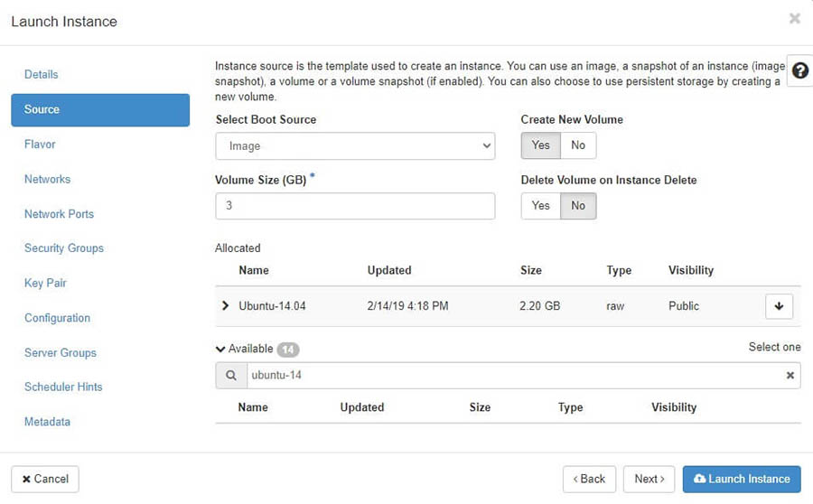Clear the image search filter text

790,376
